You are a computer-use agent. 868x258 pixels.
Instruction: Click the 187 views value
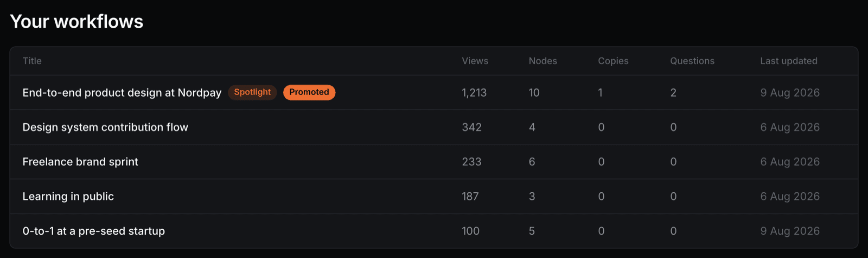[x=470, y=197]
